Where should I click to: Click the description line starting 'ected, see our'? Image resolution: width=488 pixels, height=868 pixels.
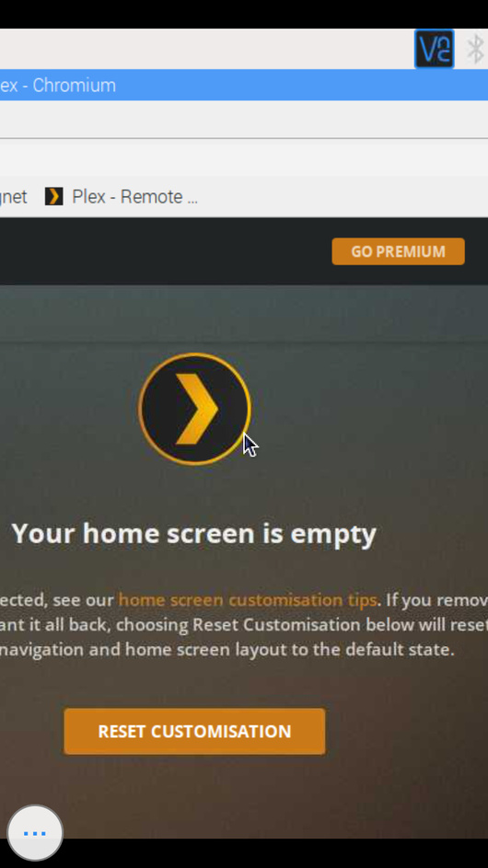coord(244,600)
